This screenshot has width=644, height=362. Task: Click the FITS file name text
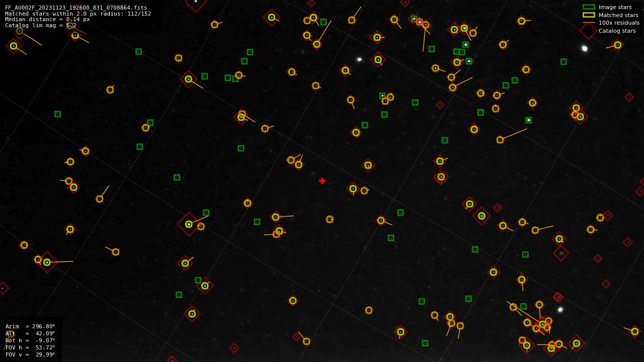click(x=76, y=8)
